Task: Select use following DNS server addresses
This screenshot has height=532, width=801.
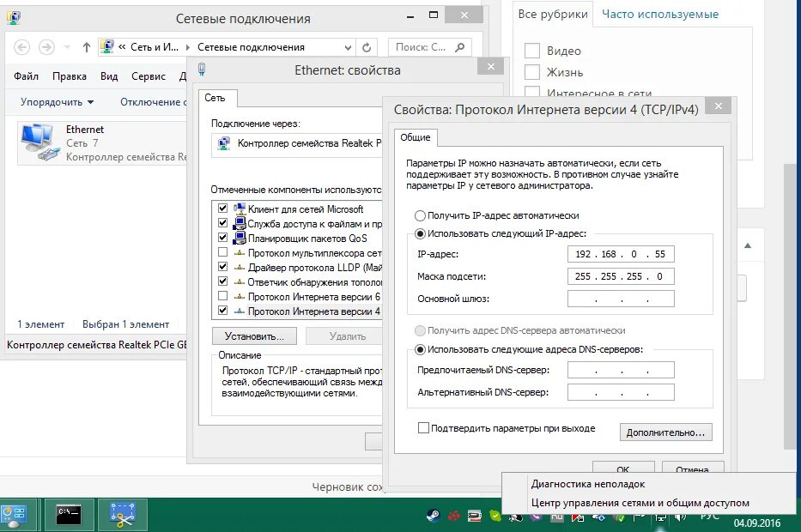Action: pyautogui.click(x=420, y=350)
